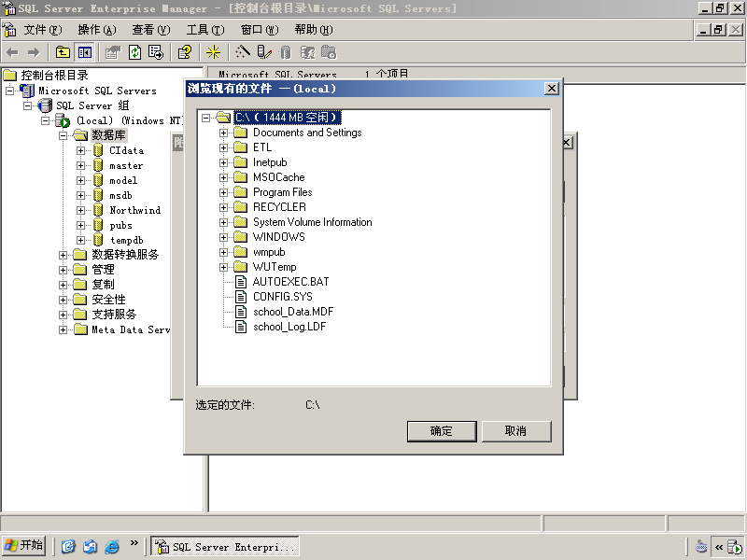Click the 确定 button
The width and height of the screenshot is (747, 560).
pos(442,431)
